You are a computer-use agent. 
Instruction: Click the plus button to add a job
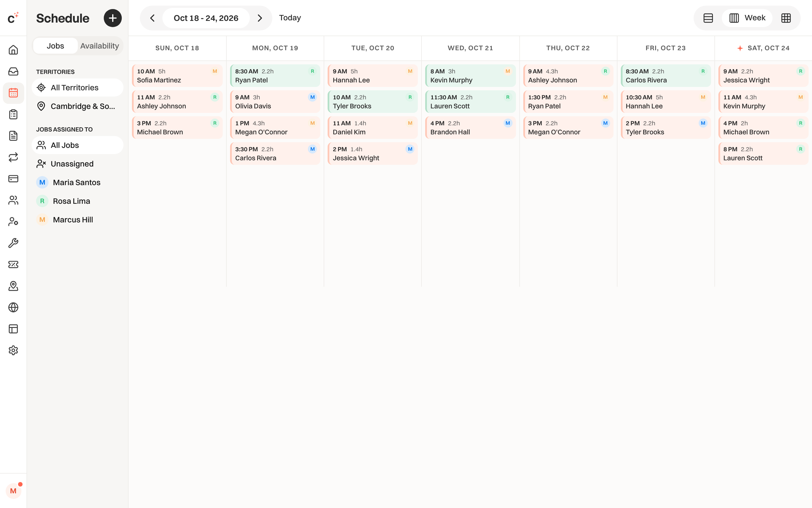[113, 18]
